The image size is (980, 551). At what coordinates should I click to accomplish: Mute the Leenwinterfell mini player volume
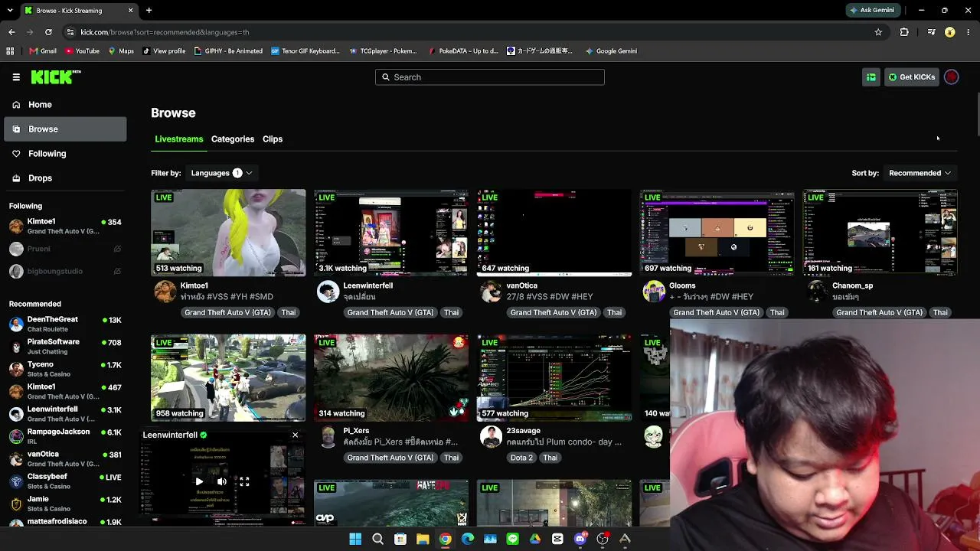pyautogui.click(x=221, y=481)
